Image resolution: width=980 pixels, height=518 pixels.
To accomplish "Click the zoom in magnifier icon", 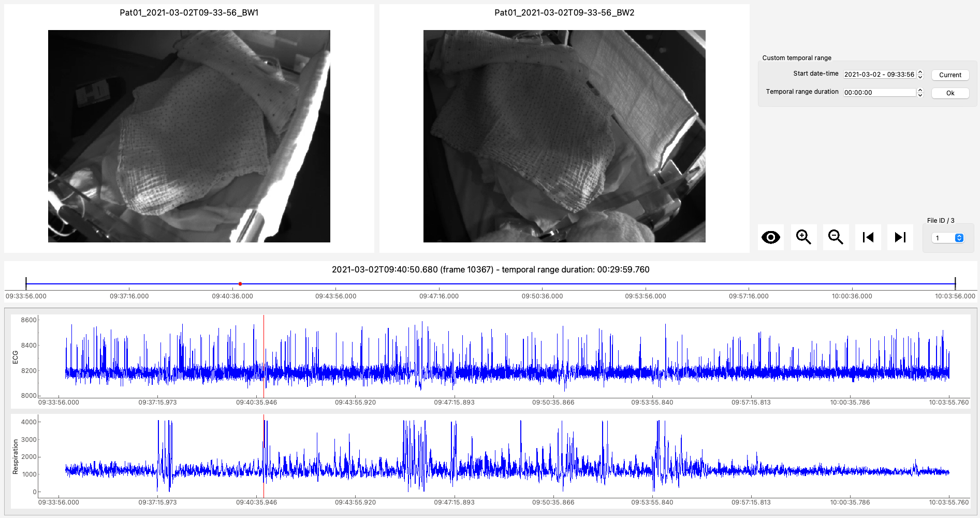I will point(803,237).
